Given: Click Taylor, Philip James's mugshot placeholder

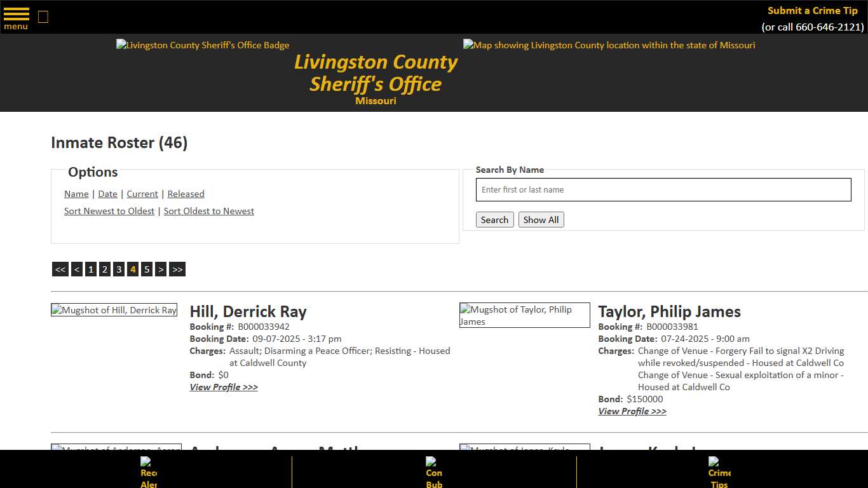Looking at the screenshot, I should [x=524, y=315].
